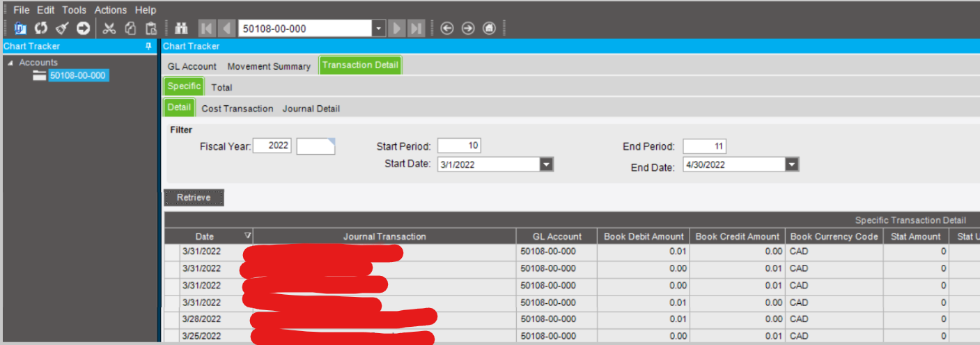Image resolution: width=980 pixels, height=345 pixels.
Task: Select the Transaction Detail tab
Action: click(x=361, y=66)
